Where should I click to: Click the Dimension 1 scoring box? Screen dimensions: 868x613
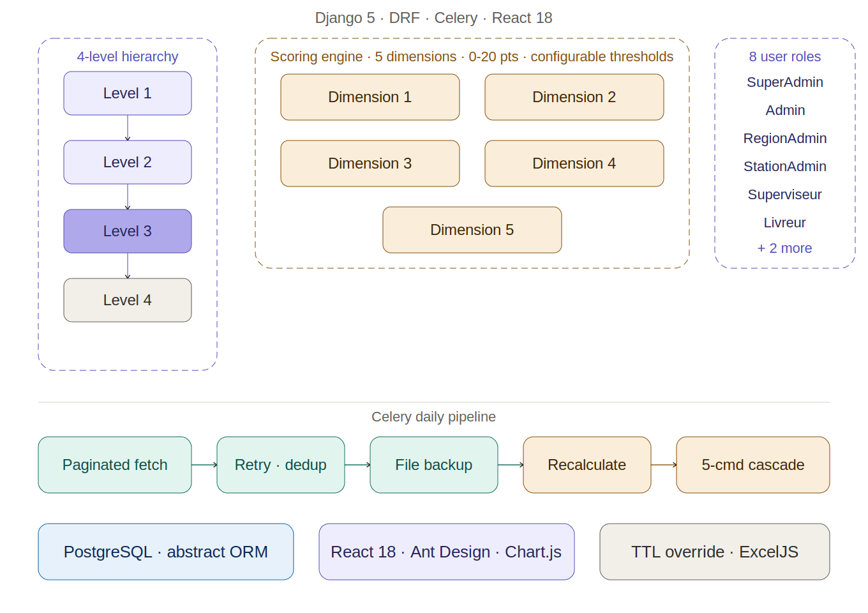[x=370, y=97]
